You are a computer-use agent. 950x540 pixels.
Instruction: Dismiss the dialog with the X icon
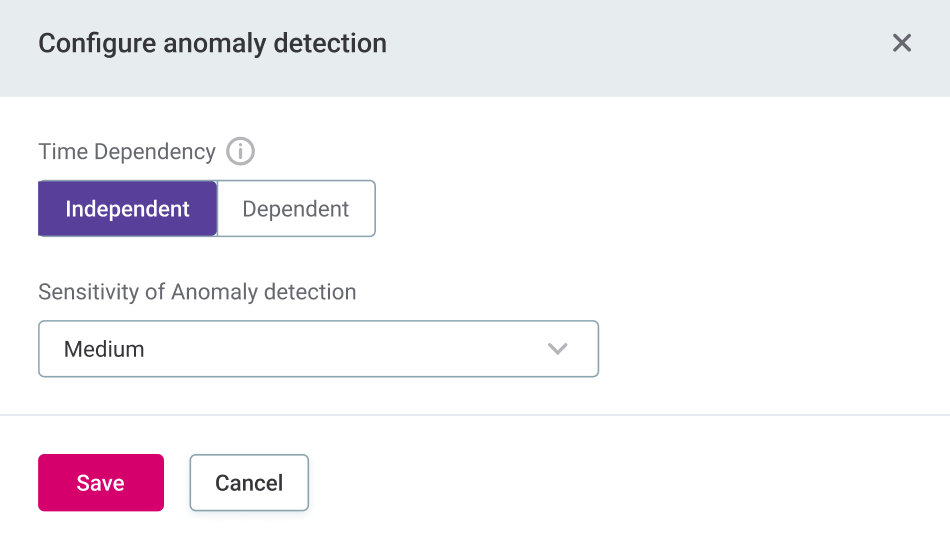coord(902,43)
